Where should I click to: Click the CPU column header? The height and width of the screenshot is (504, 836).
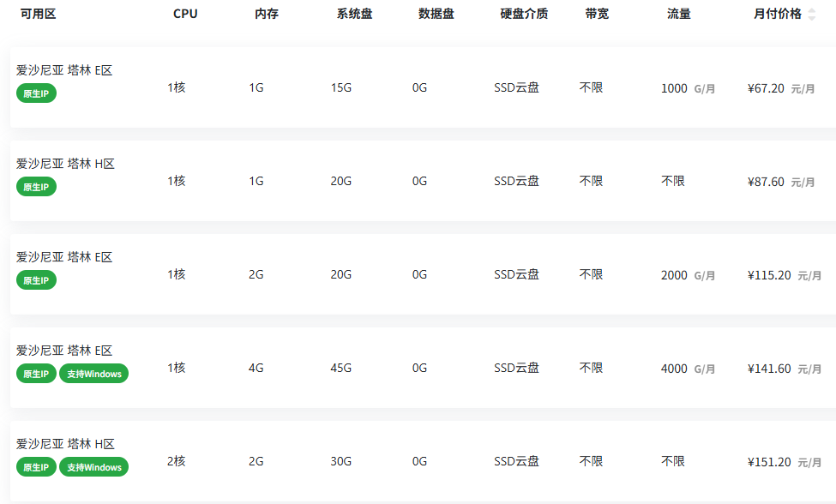(185, 14)
